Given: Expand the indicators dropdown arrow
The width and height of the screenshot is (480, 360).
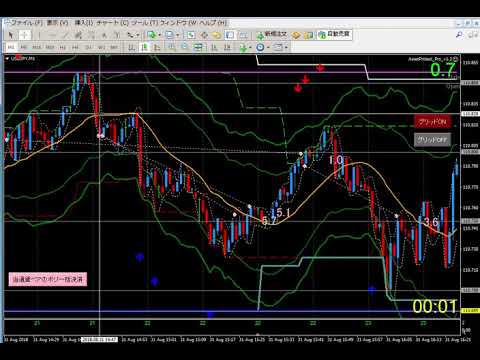Looking at the screenshot, I should 250,48.
